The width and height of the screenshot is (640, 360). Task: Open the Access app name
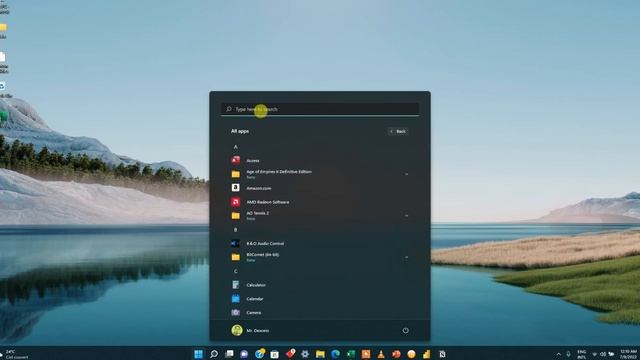point(253,161)
